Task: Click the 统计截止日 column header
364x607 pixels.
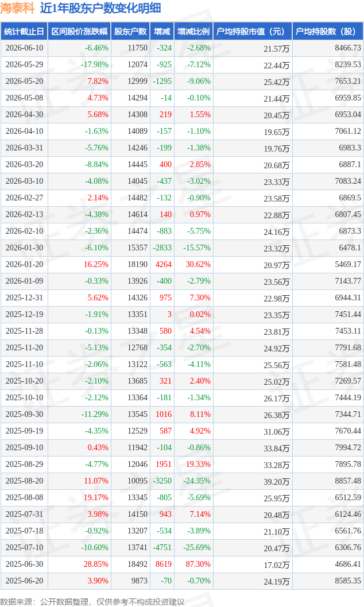Action: click(x=24, y=32)
